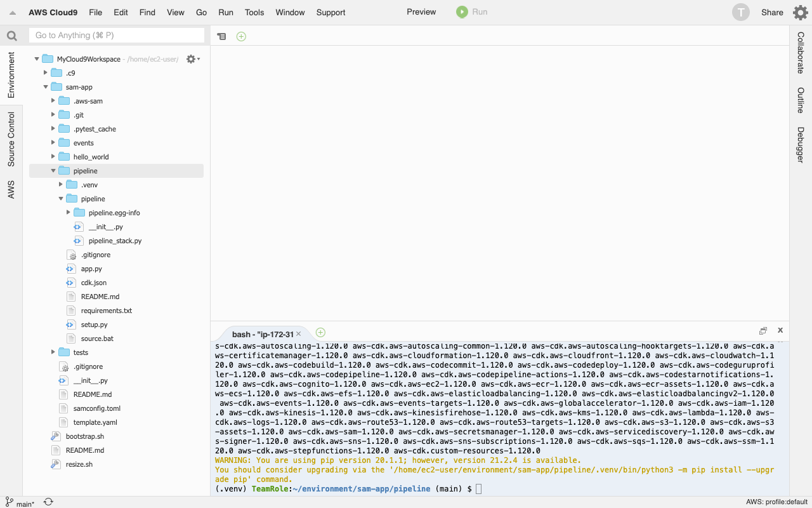Click the search magnifier icon
This screenshot has height=508, width=812.
pyautogui.click(x=11, y=36)
